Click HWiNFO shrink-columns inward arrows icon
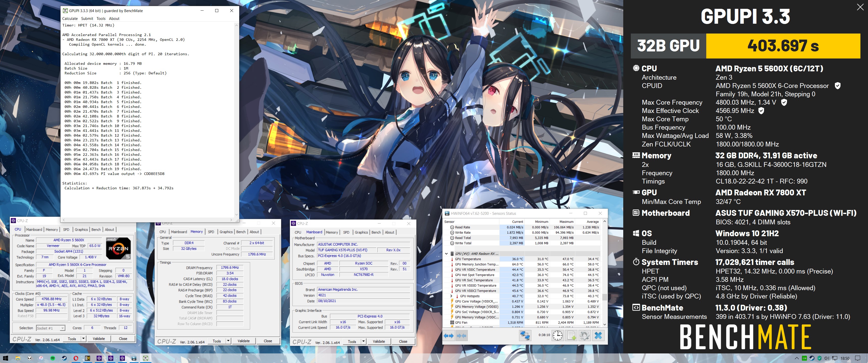 point(461,336)
